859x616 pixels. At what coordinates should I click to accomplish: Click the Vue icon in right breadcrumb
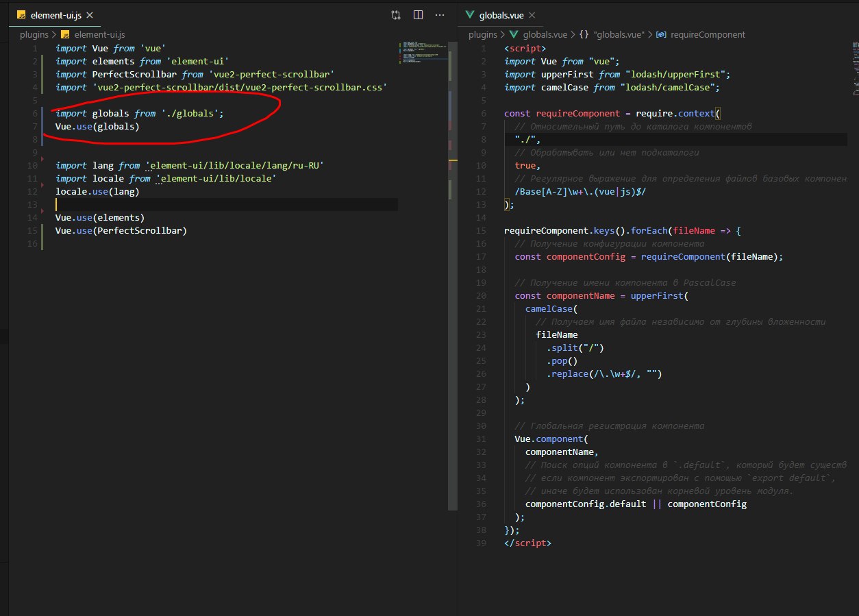click(514, 34)
